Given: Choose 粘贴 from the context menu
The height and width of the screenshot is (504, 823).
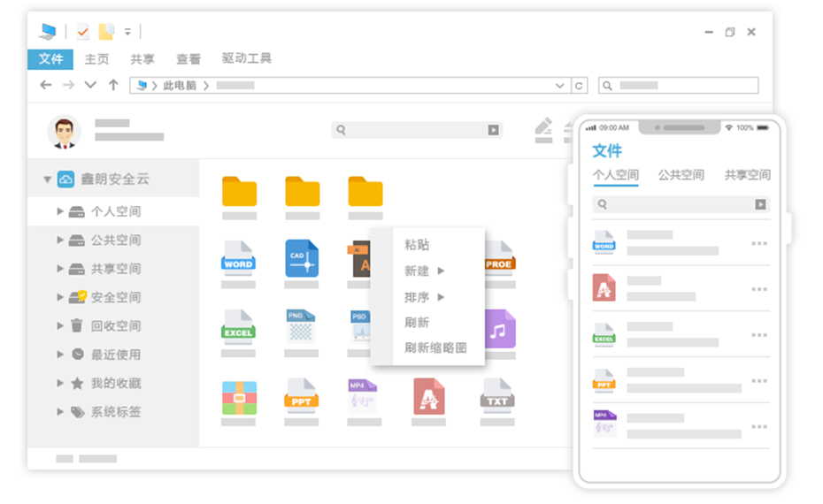Looking at the screenshot, I should pos(417,245).
